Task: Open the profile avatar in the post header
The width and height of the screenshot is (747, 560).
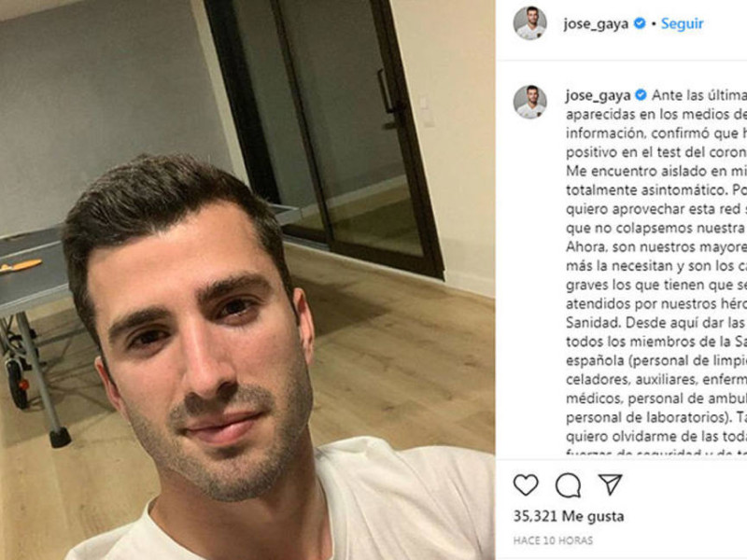Action: coord(529,23)
